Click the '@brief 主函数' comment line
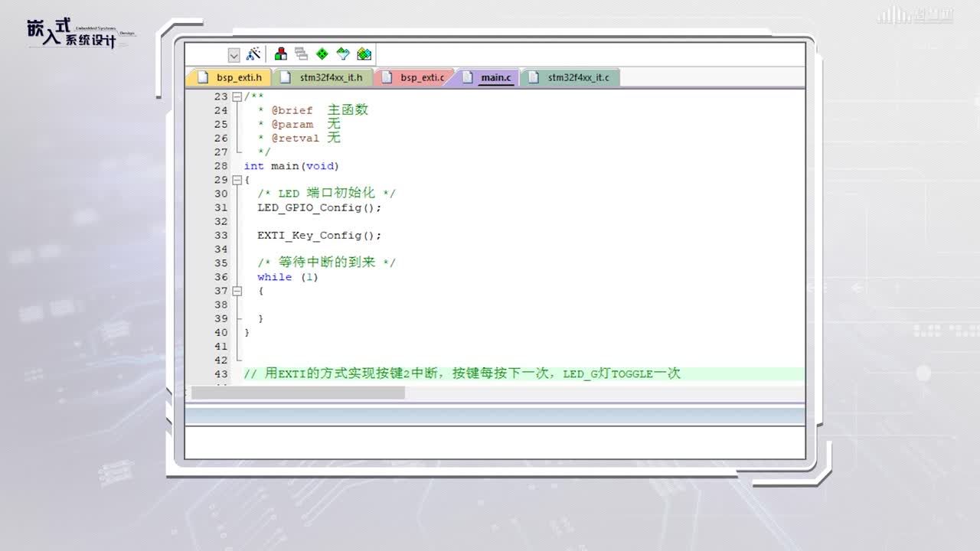Image resolution: width=980 pixels, height=551 pixels. point(313,110)
